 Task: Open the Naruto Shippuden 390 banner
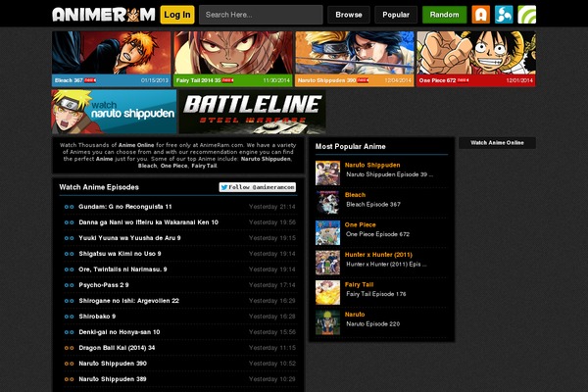[355, 59]
